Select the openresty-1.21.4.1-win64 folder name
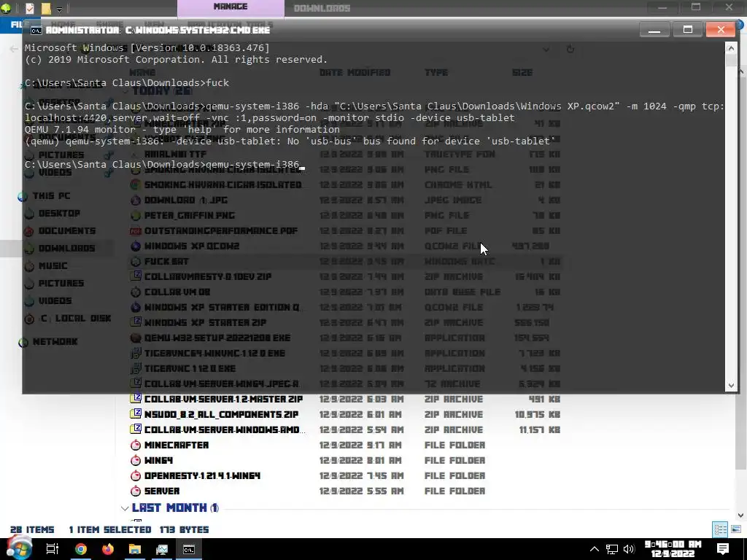The image size is (747, 560). (x=203, y=475)
